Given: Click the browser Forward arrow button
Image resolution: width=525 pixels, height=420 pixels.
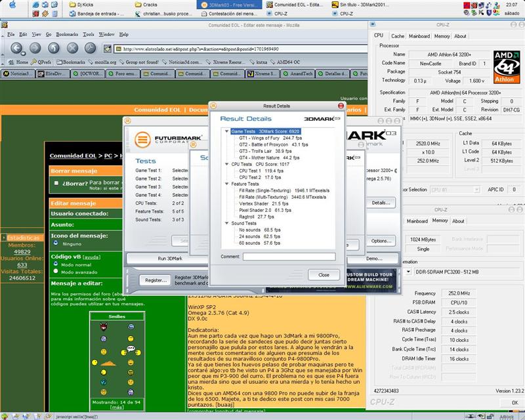Looking at the screenshot, I should [x=35, y=48].
